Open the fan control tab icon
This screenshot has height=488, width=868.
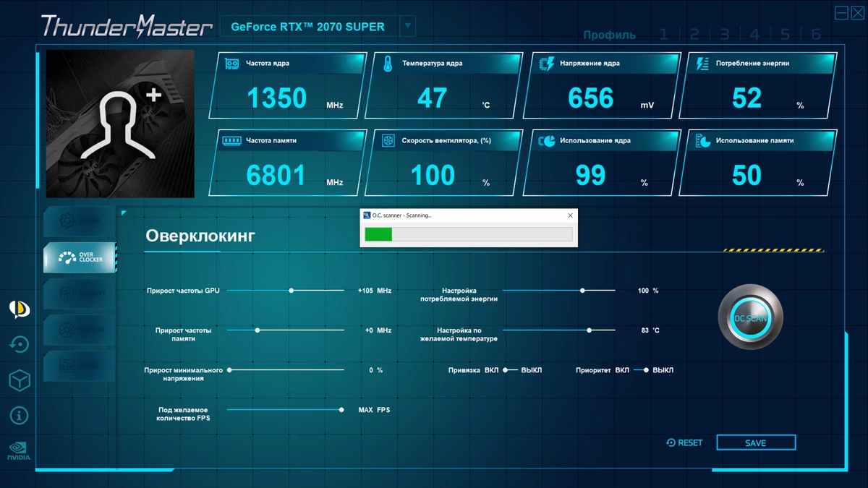(x=67, y=294)
